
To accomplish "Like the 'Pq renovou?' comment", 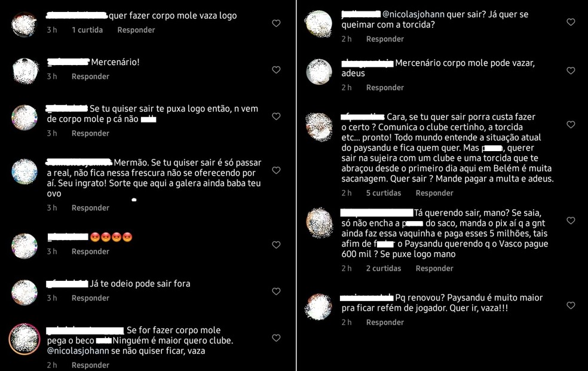I will click(571, 305).
